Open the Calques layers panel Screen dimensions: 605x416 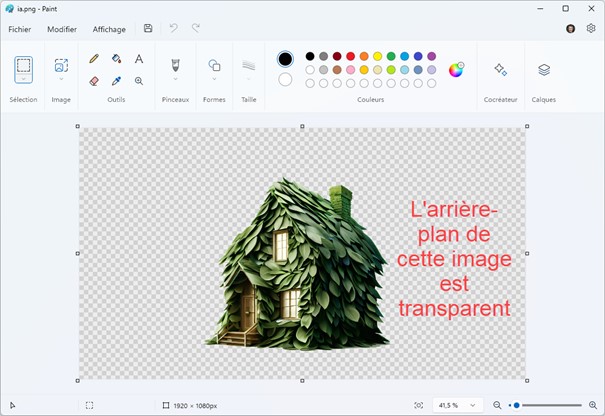[x=544, y=70]
